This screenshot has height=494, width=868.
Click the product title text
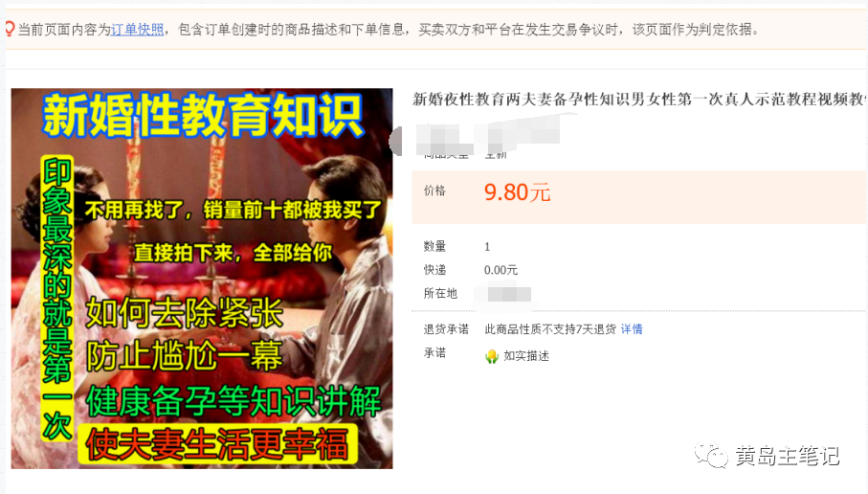(639, 100)
